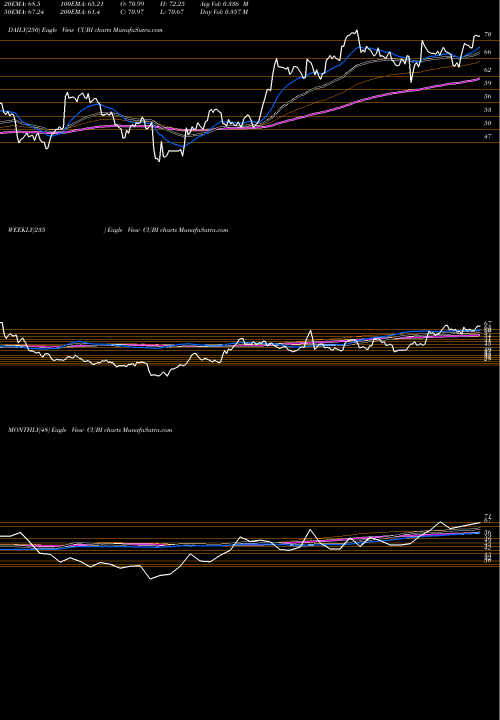Click the 71 price label on monthly axis
The image size is (500, 720).
coord(488,516)
